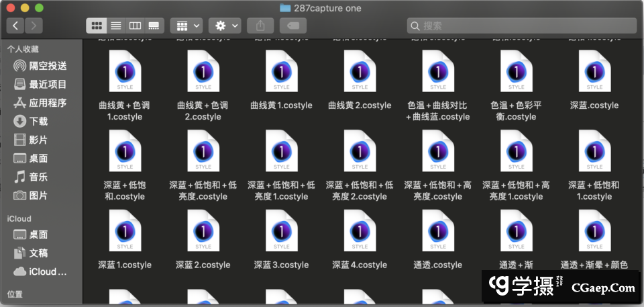
Task: Open 隔空投送 in sidebar
Action: [x=41, y=66]
